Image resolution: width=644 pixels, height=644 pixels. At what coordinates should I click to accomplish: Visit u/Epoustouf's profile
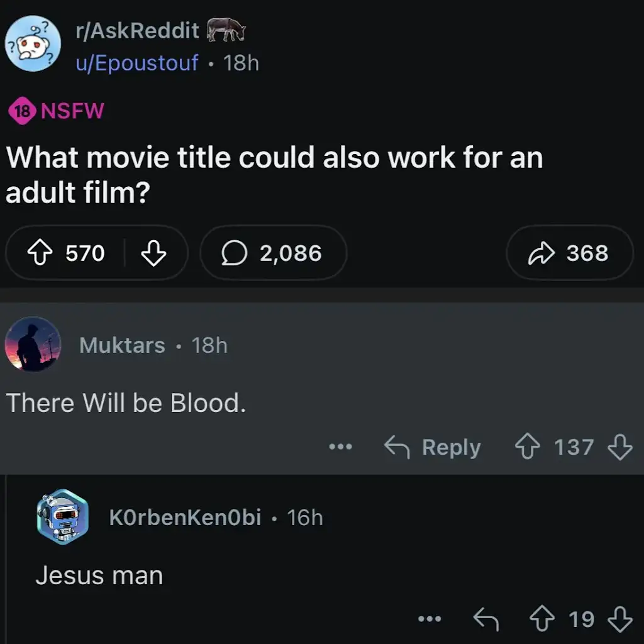[136, 63]
